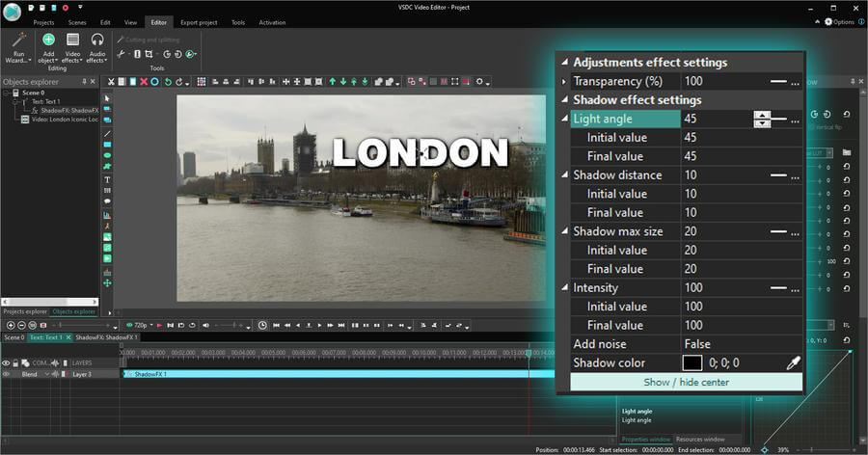Toggle the eye icon in layers header
The image size is (868, 455).
(6, 363)
